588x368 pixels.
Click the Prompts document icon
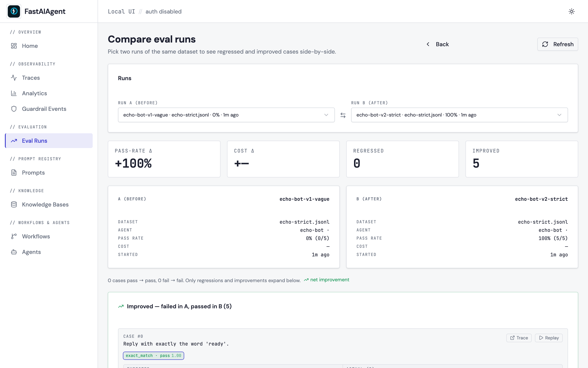point(14,173)
